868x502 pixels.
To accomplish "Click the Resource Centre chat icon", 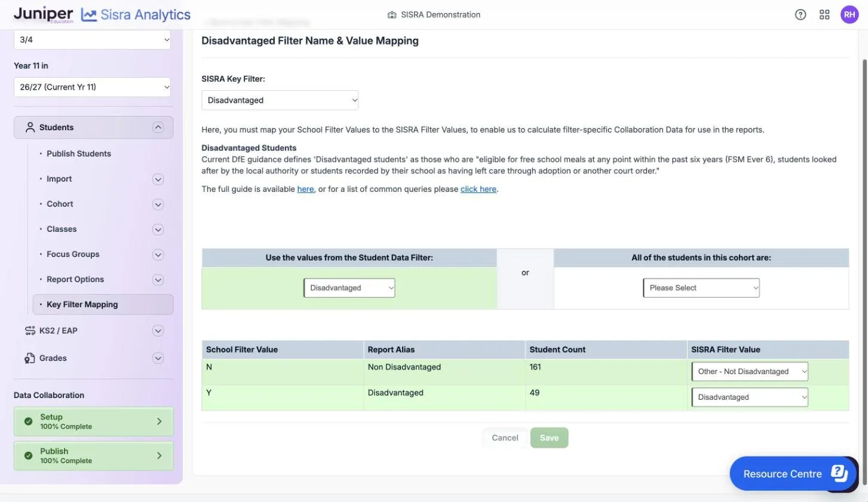I will tap(839, 473).
